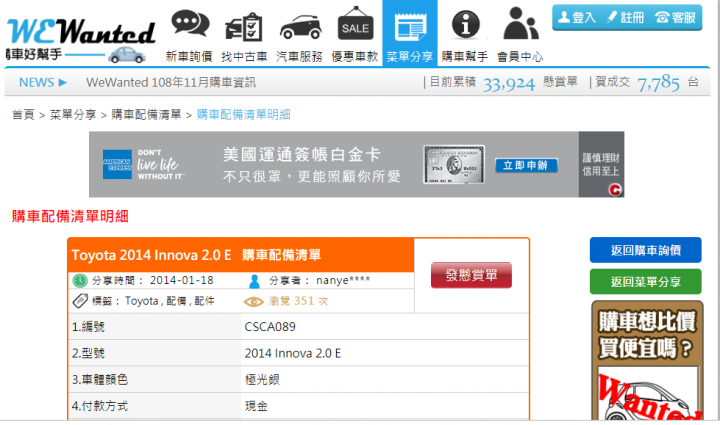The height and width of the screenshot is (425, 720).
Task: Click the eye icon by 瀏覽 351 次
Action: point(253,302)
